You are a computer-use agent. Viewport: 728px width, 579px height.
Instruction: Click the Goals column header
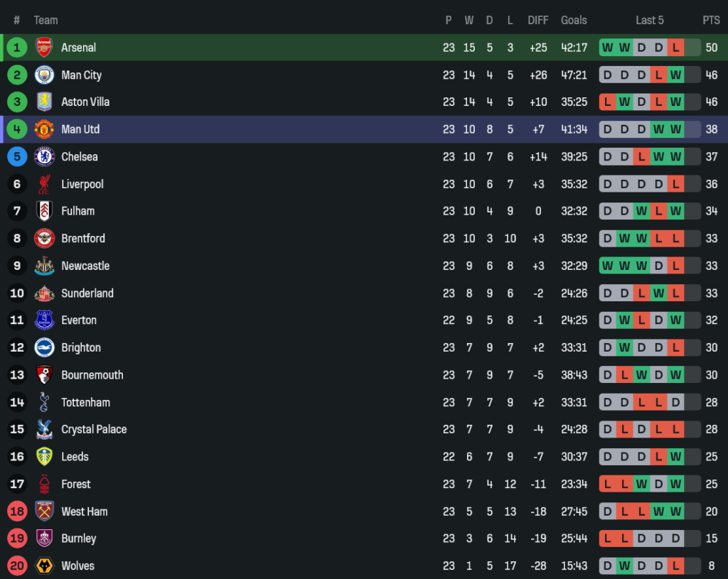[x=574, y=20]
